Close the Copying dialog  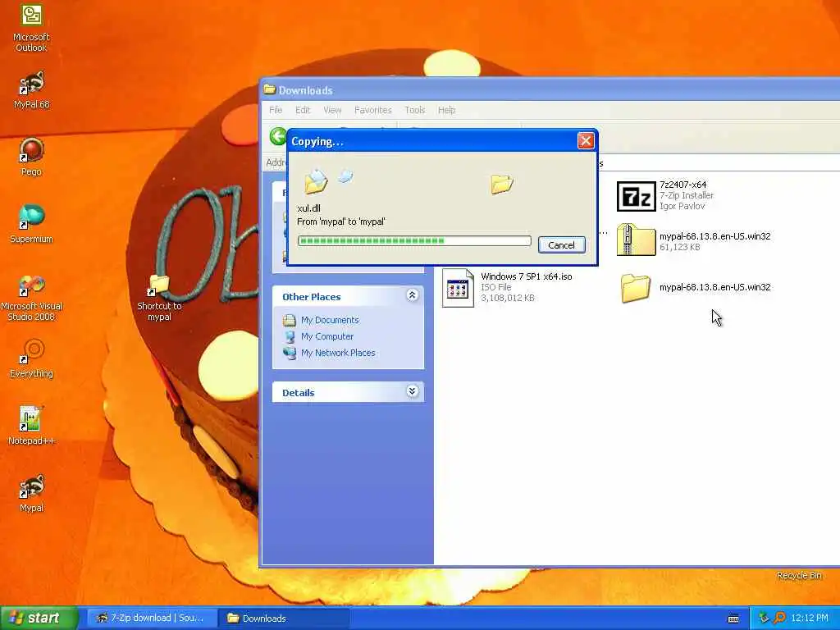tap(586, 141)
